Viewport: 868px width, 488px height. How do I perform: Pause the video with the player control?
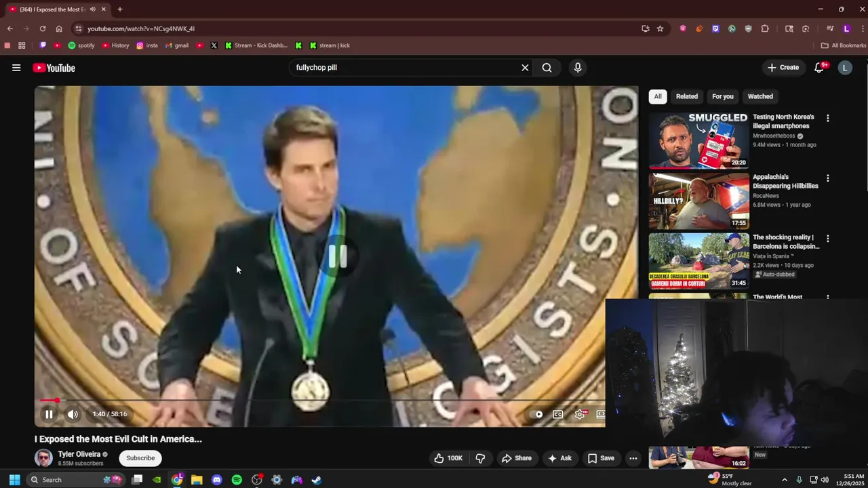(49, 414)
